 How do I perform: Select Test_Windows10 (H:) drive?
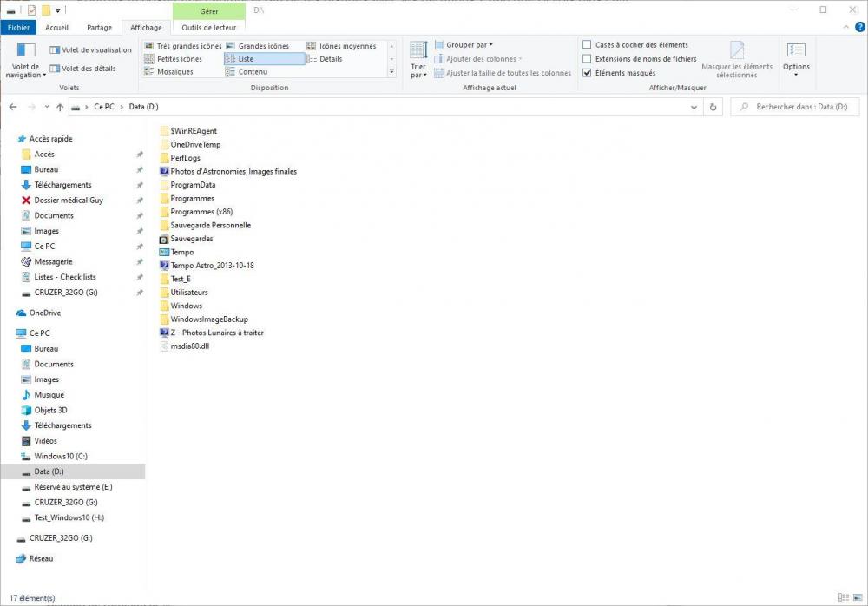62,518
